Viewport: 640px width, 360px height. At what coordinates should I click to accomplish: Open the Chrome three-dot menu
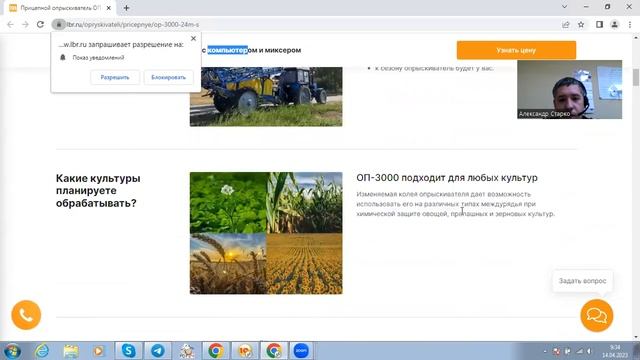(630, 24)
